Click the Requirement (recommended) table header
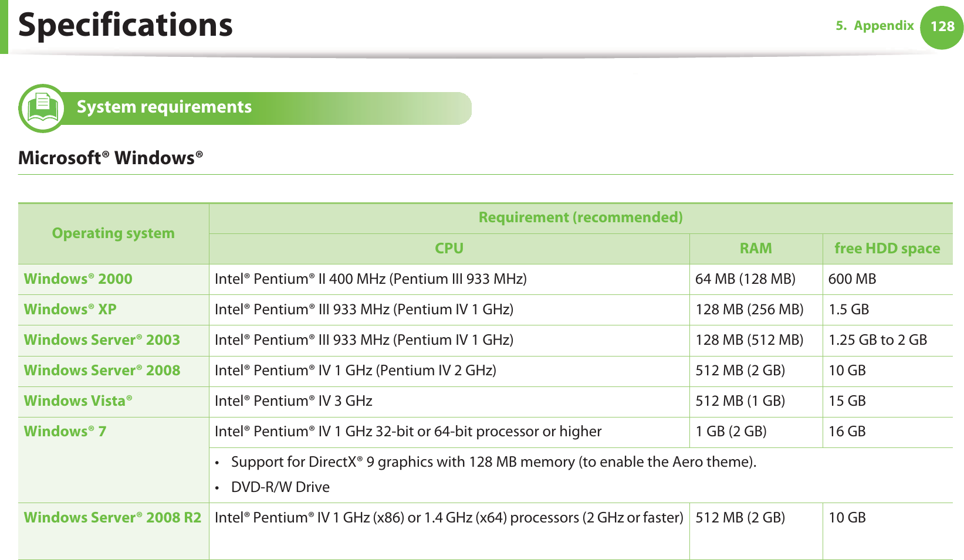Viewport: 964px width, 560px height. click(x=580, y=218)
